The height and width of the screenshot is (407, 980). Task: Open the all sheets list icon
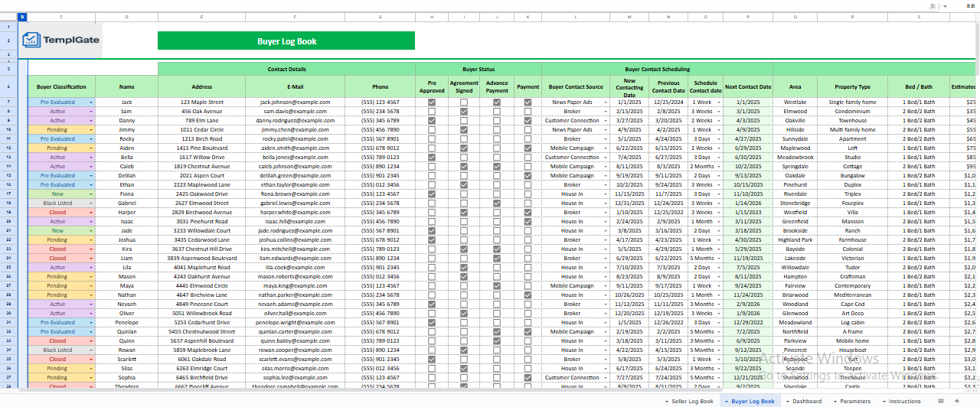coord(941,401)
